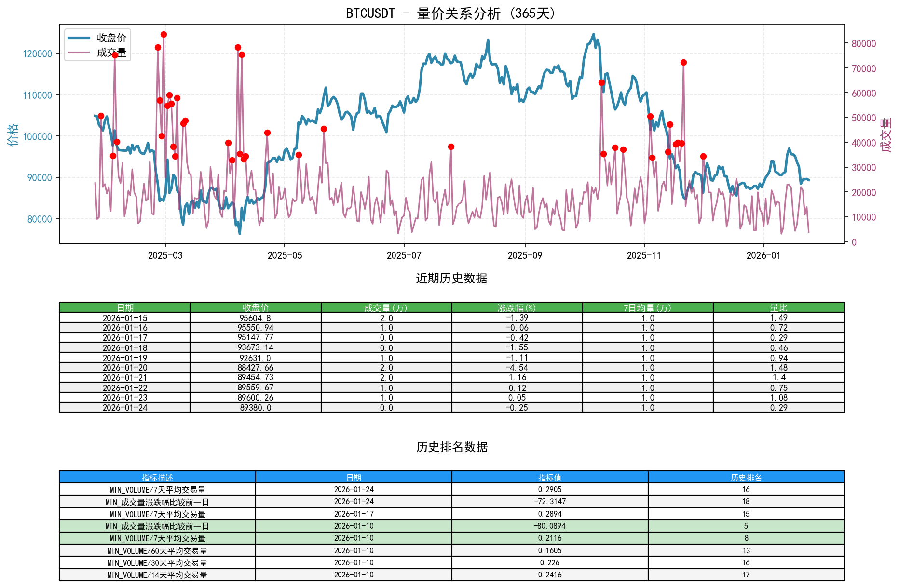Sort table by 量比 column header
899x588 pixels.
point(777,306)
